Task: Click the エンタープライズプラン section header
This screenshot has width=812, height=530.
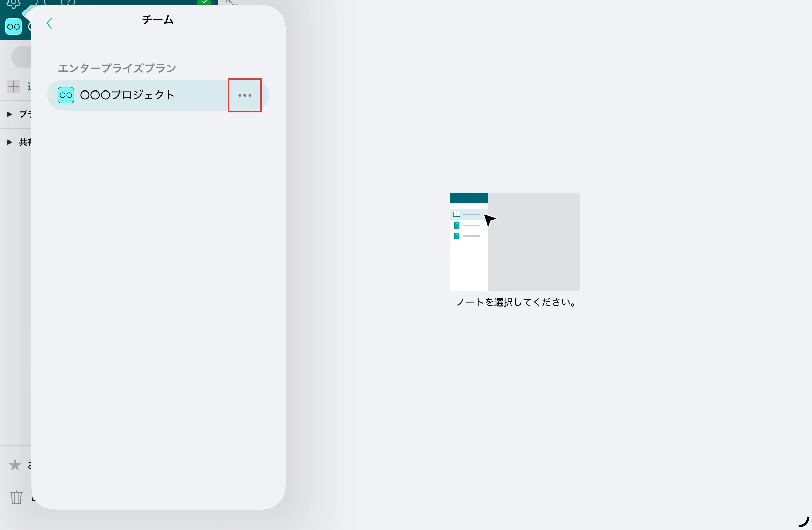Action: (117, 68)
